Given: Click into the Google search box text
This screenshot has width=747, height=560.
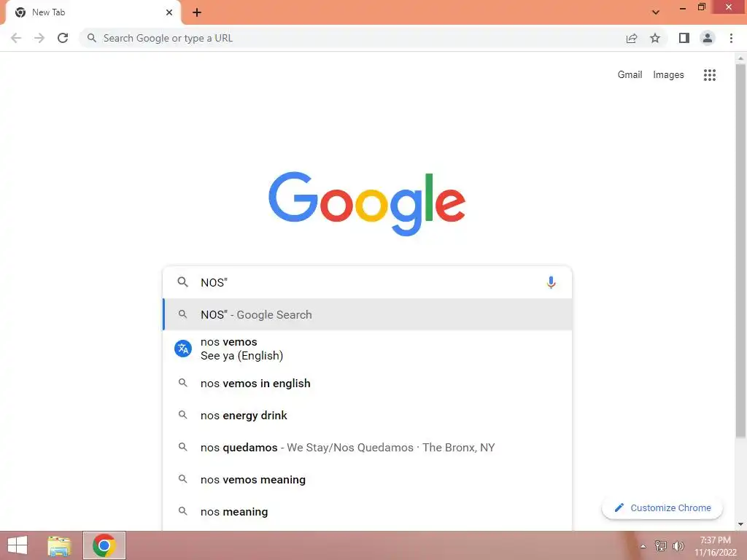Looking at the screenshot, I should pos(367,282).
